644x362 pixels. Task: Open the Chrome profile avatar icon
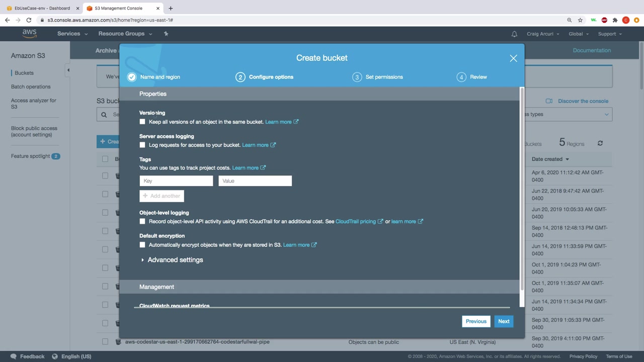[x=626, y=20]
